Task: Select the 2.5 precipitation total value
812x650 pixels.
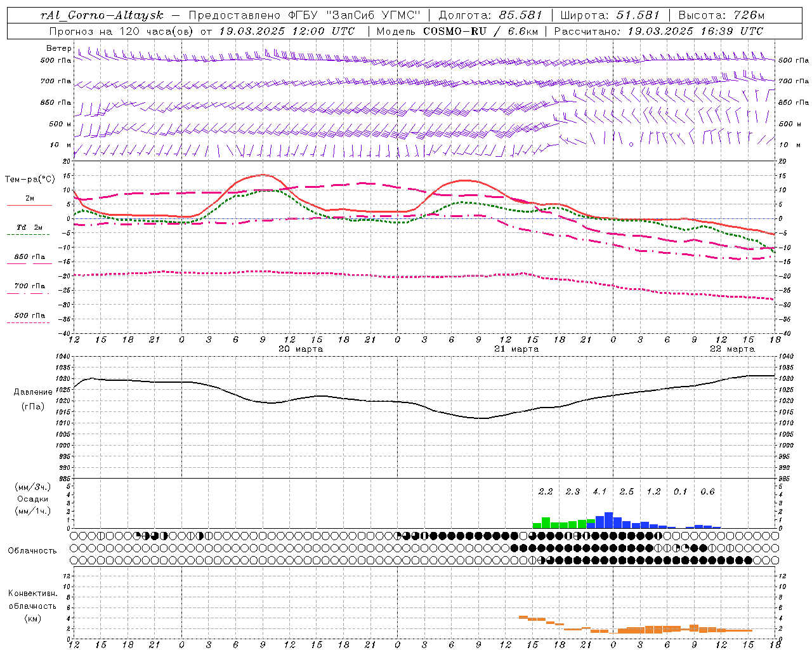Action: (627, 491)
